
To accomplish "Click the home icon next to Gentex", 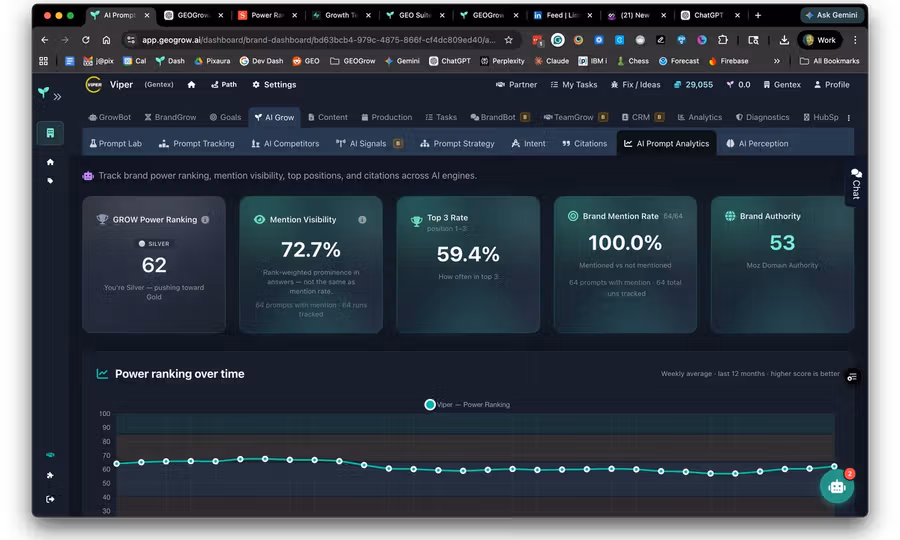I will click(191, 84).
